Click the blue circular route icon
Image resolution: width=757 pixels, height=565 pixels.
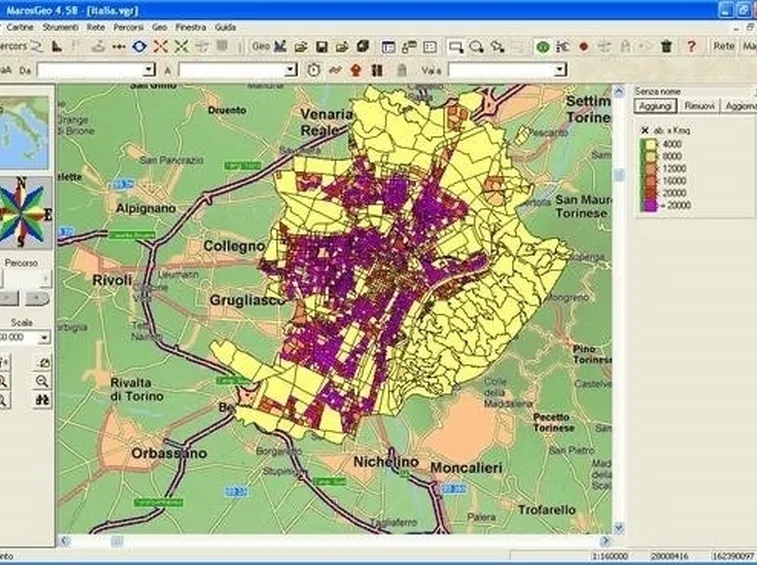click(140, 46)
